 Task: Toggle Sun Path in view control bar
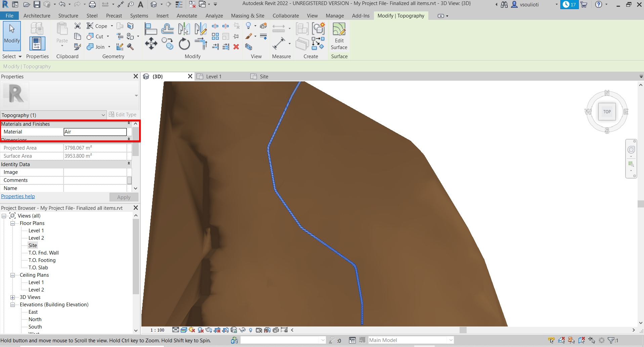coord(192,330)
